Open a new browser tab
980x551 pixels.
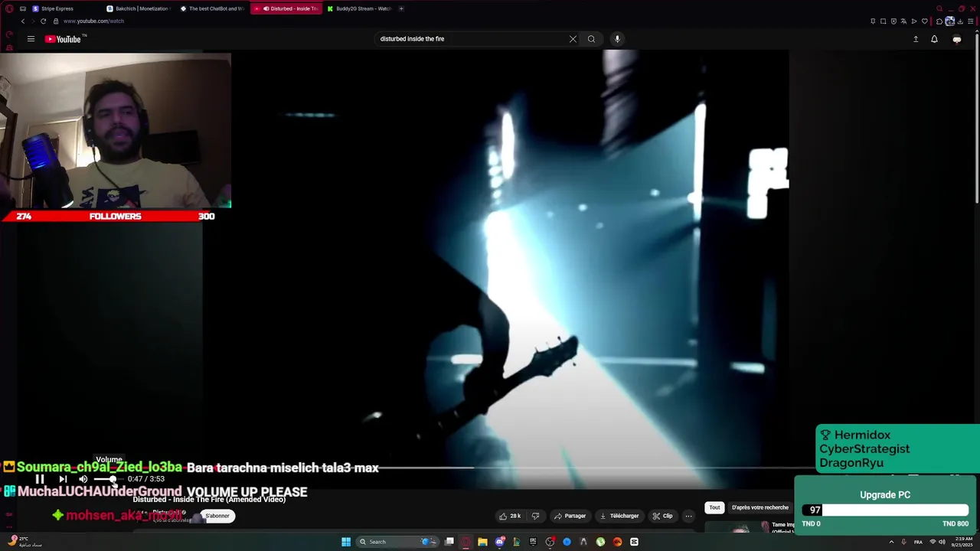pos(401,8)
